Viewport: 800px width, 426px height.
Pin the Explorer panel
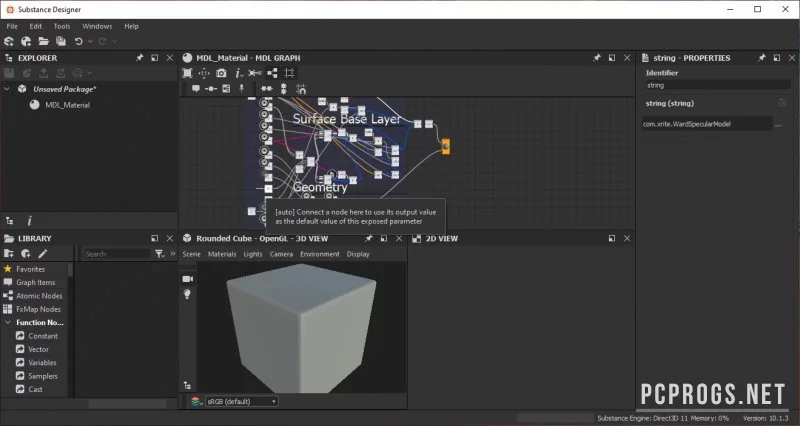click(139, 58)
